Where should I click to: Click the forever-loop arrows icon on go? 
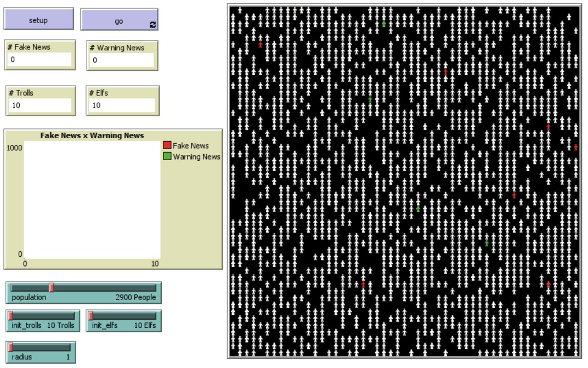point(152,25)
